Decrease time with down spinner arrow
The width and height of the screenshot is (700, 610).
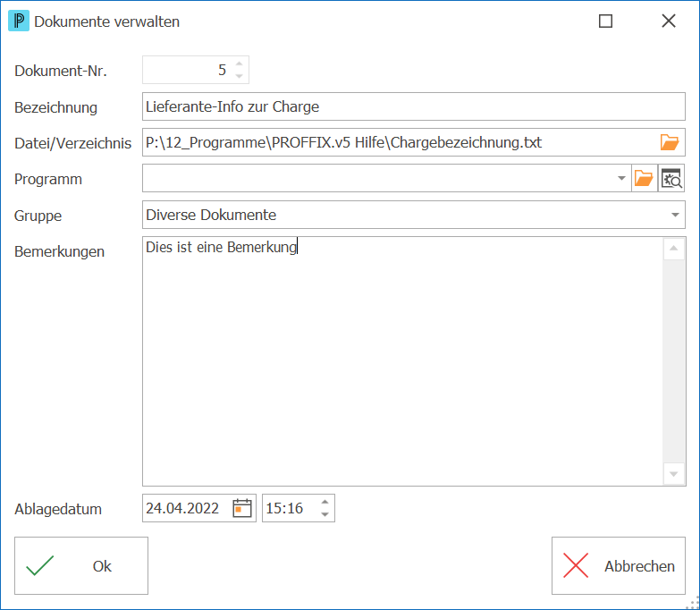pos(325,514)
